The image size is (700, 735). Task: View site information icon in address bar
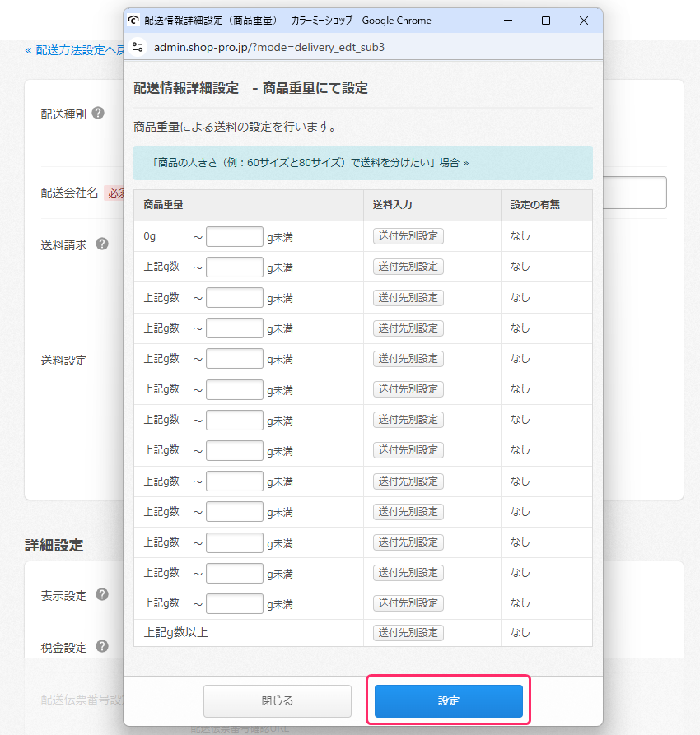(138, 48)
